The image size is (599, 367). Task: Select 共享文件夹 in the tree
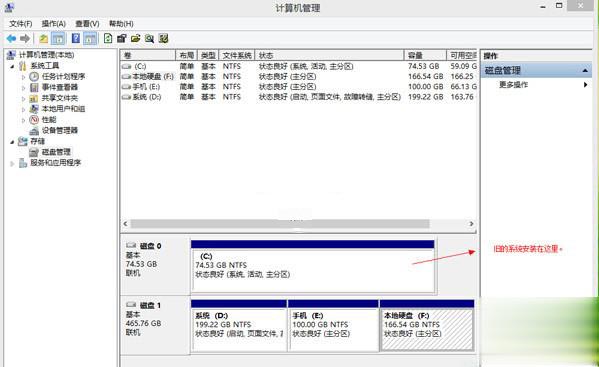coord(60,98)
